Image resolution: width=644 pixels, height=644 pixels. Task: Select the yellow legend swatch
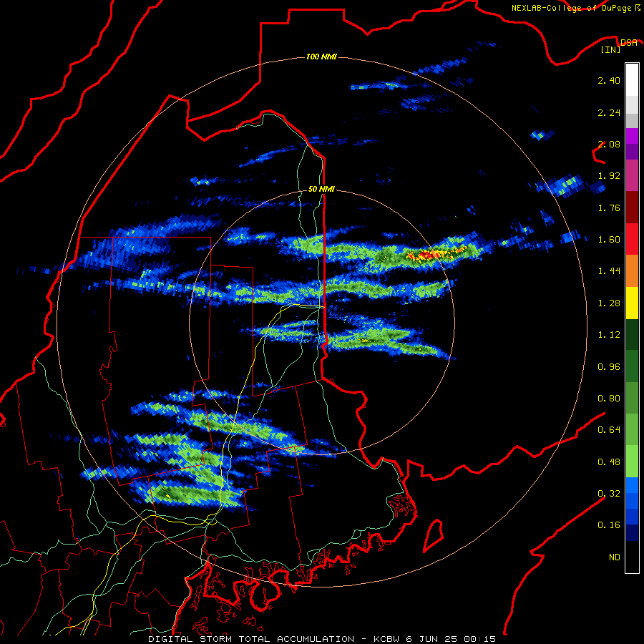[x=632, y=303]
